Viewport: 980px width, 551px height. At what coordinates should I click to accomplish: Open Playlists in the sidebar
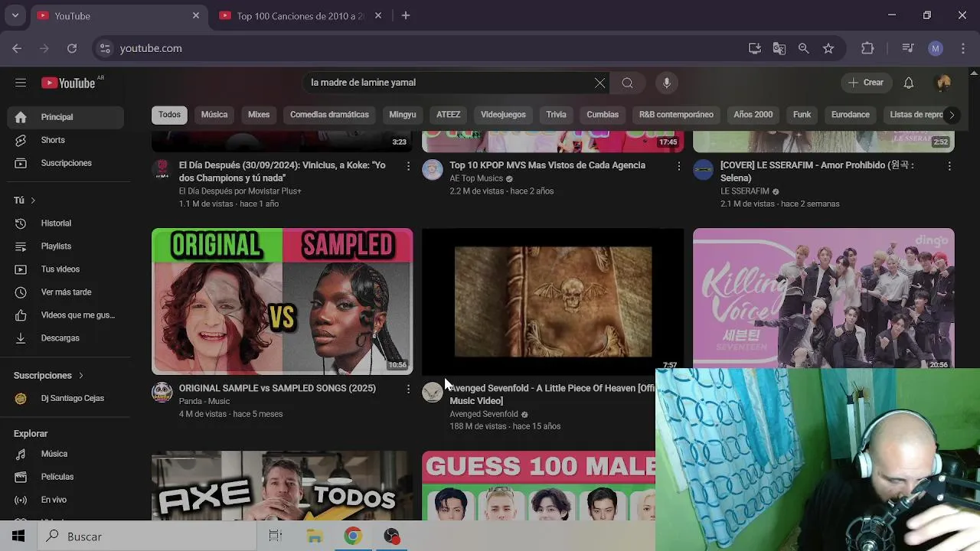point(66,246)
